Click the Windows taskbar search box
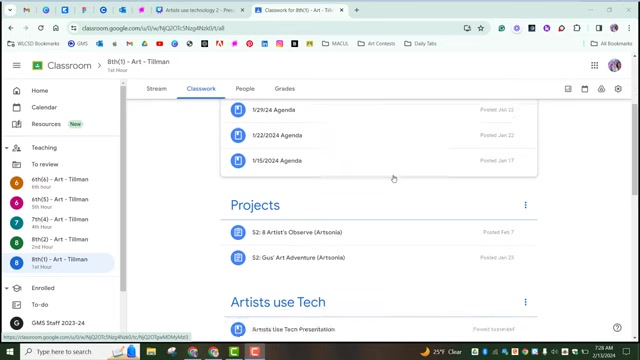The image size is (640, 360). 80,351
